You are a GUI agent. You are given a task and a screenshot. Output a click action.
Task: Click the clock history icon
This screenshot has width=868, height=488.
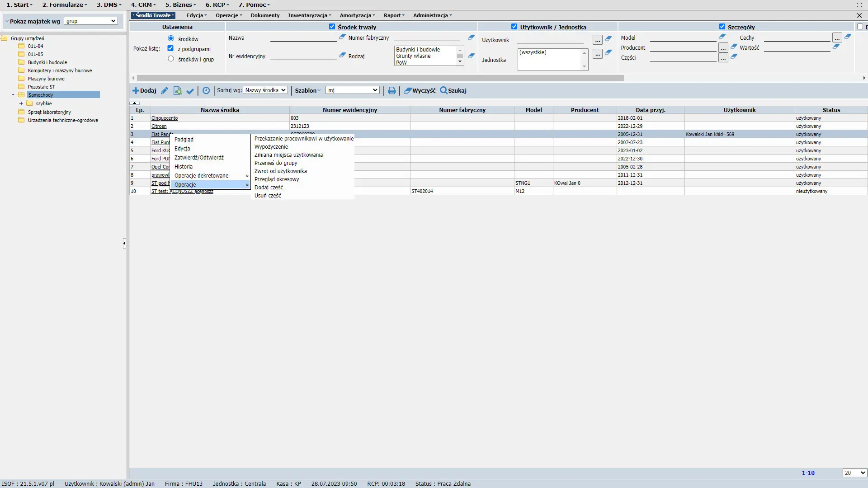tap(206, 91)
